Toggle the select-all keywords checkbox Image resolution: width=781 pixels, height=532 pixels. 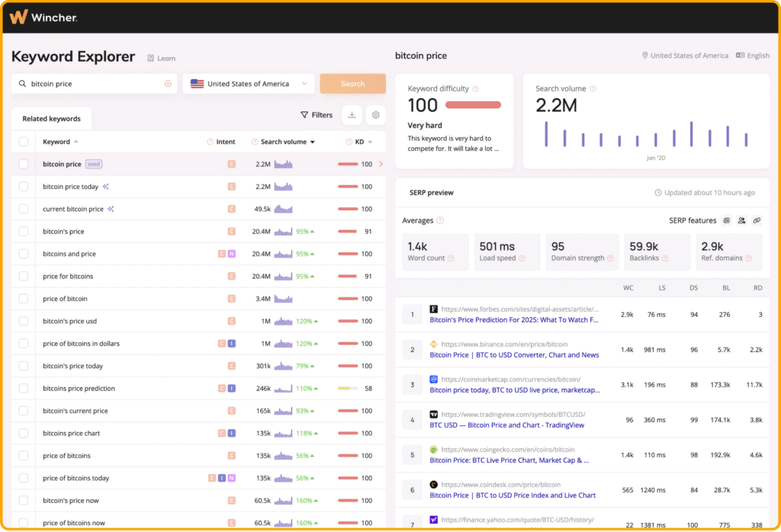(24, 142)
